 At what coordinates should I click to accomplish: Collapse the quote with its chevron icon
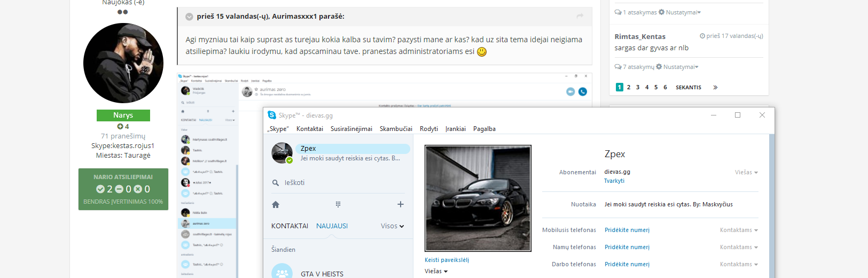pos(189,17)
